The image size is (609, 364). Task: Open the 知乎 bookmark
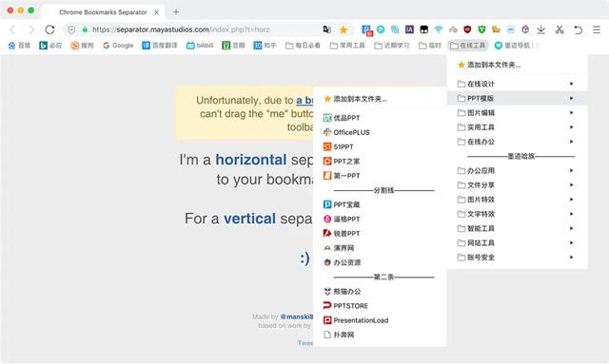point(265,46)
